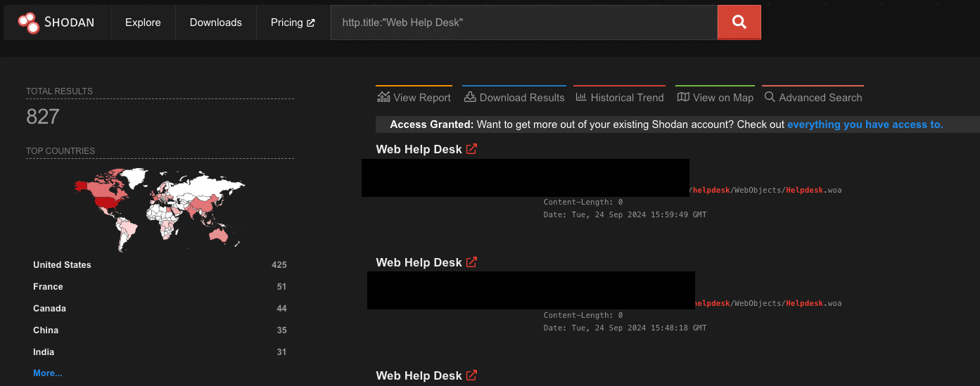Click the Historical Trend bar chart icon
Image resolution: width=980 pixels, height=386 pixels.
pyautogui.click(x=581, y=97)
